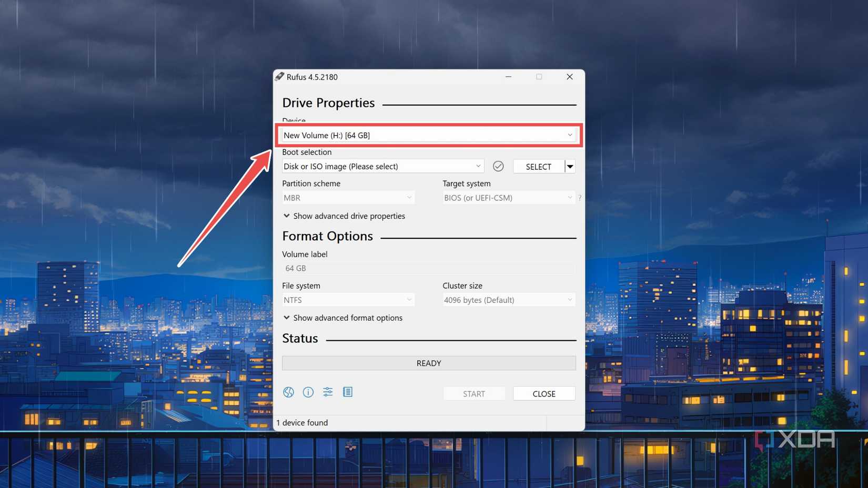Click the READY status progress bar
This screenshot has height=488, width=868.
(429, 363)
